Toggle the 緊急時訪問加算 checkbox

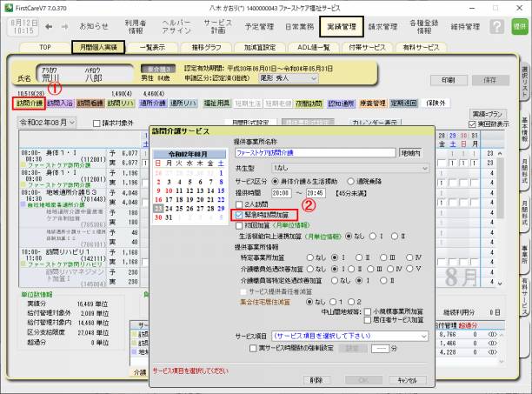coord(240,213)
